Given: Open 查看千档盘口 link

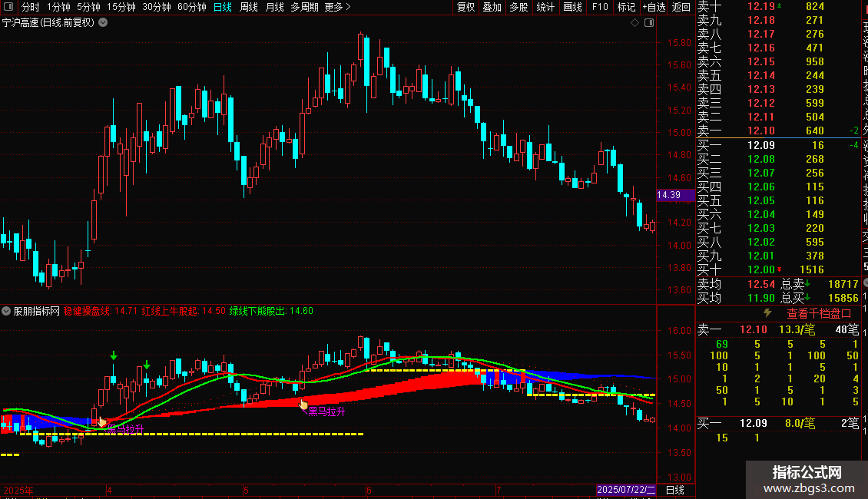Looking at the screenshot, I should [x=819, y=313].
